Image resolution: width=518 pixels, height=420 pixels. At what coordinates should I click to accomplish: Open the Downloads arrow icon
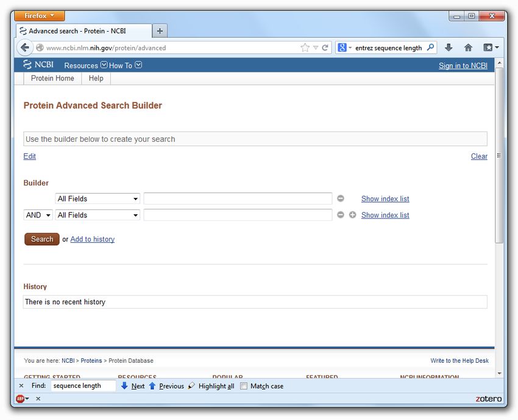tap(449, 47)
